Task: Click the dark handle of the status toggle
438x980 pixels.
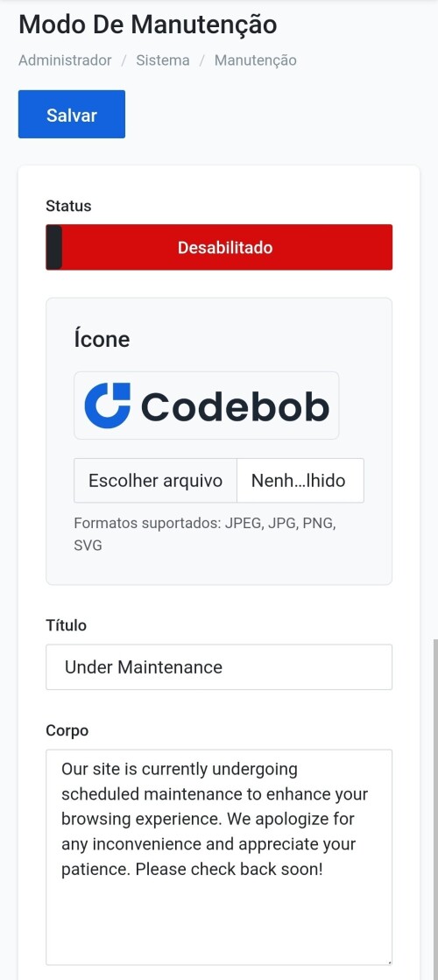Action: (54, 248)
